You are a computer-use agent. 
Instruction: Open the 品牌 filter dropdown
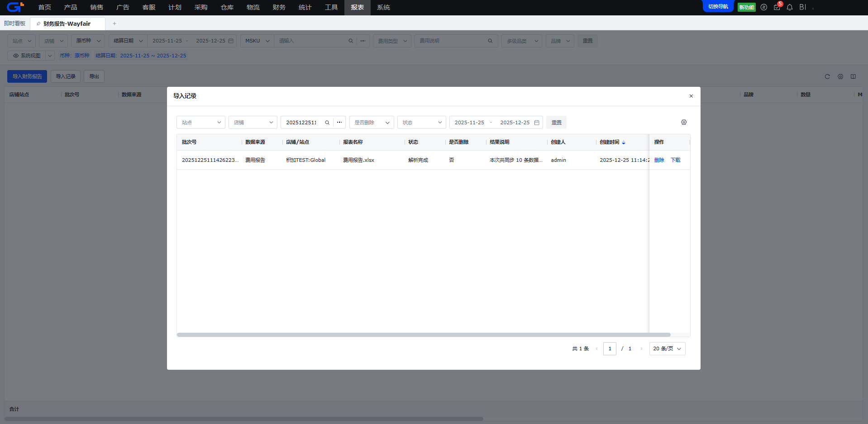pyautogui.click(x=560, y=41)
